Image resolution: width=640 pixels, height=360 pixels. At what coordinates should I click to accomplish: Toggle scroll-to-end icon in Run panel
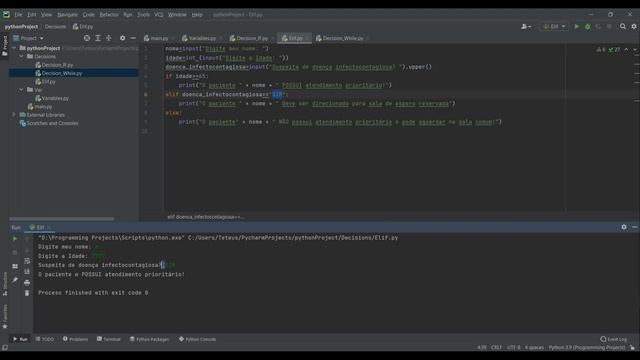(27, 271)
